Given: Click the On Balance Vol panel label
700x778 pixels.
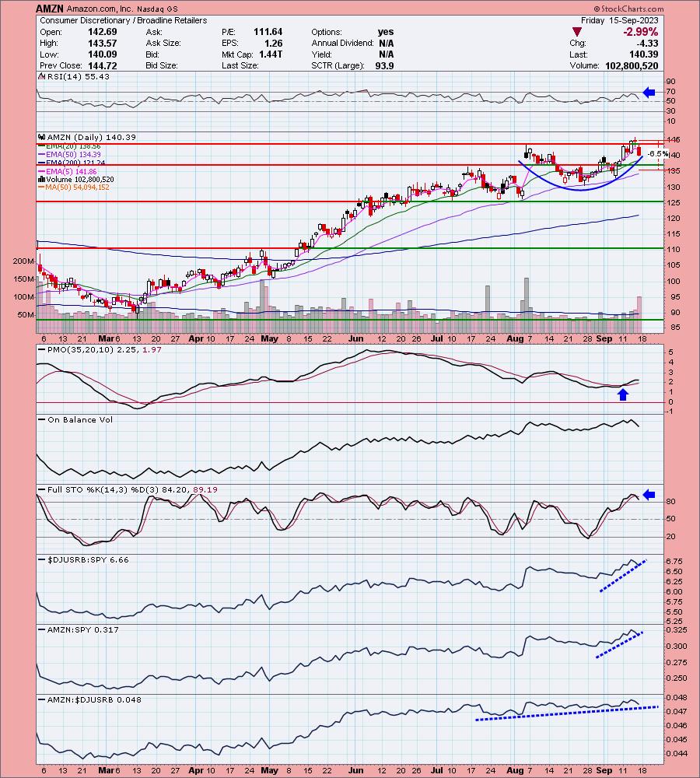Looking at the screenshot, I should point(80,420).
